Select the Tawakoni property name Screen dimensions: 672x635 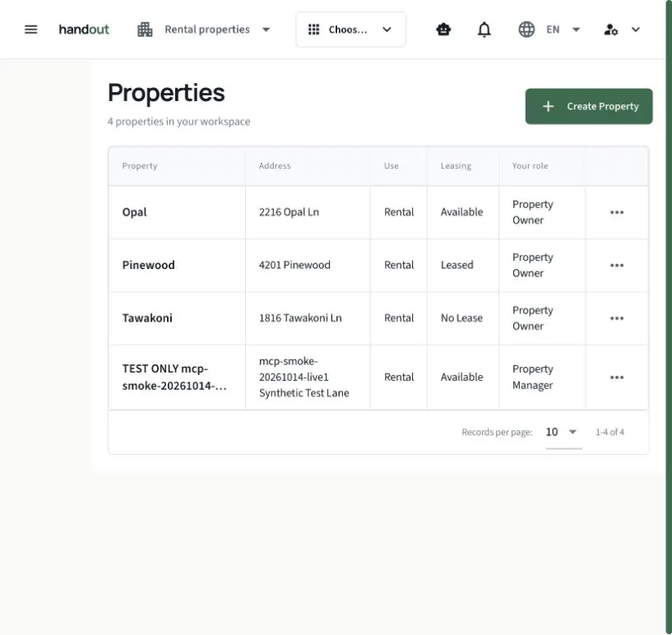click(x=147, y=318)
